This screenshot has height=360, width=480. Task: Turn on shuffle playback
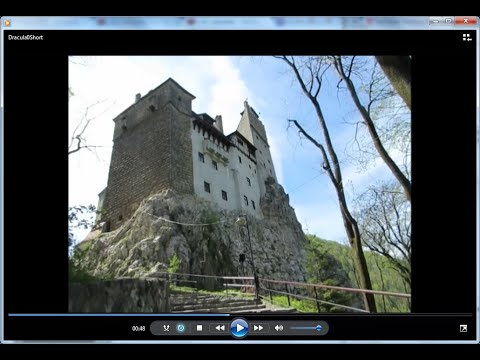coord(166,328)
